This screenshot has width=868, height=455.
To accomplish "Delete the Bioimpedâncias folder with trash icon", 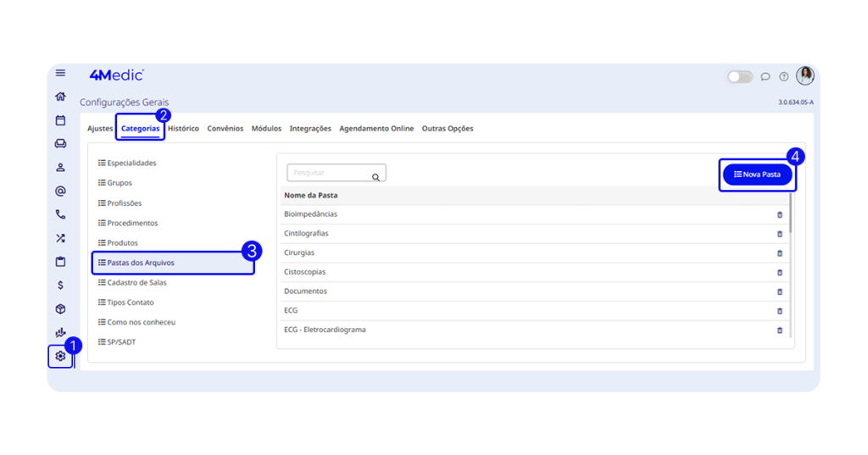I will click(x=780, y=214).
